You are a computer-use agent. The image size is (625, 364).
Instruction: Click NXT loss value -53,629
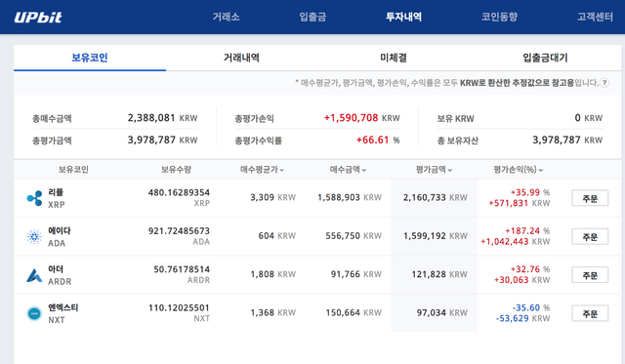click(512, 318)
